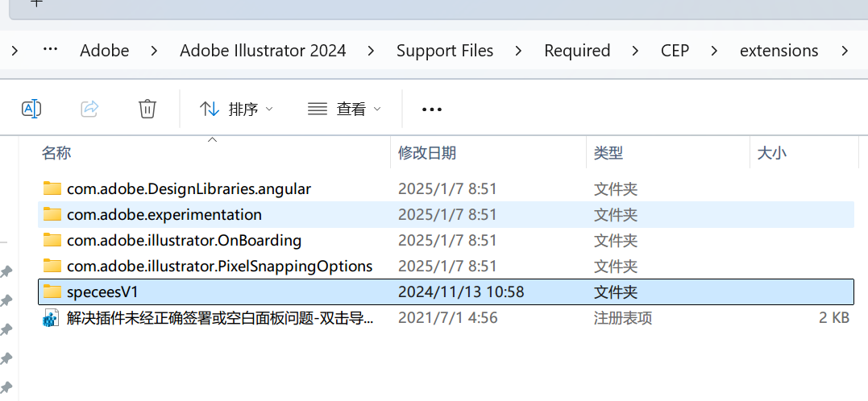Click the Delete trash can icon
This screenshot has width=868, height=401.
pos(147,109)
